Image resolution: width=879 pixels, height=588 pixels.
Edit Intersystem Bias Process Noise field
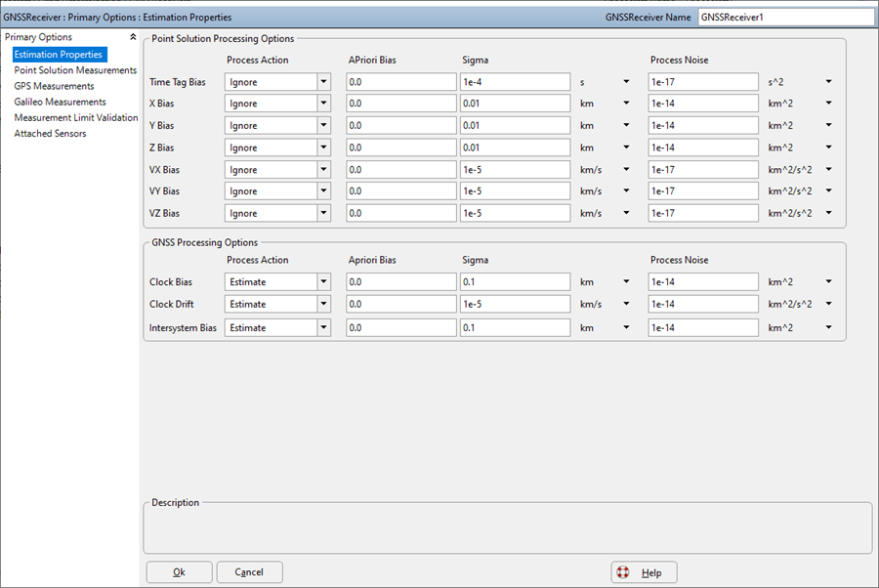point(703,327)
